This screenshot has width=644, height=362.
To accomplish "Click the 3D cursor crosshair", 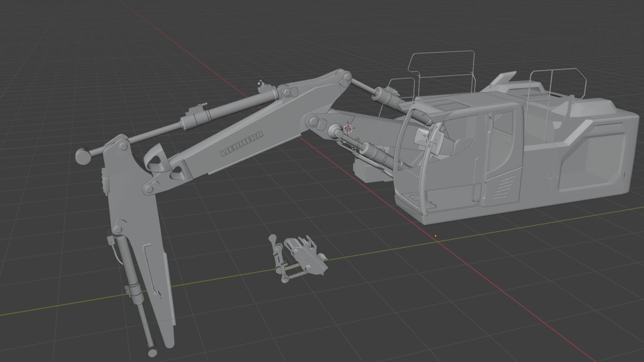I will (347, 129).
